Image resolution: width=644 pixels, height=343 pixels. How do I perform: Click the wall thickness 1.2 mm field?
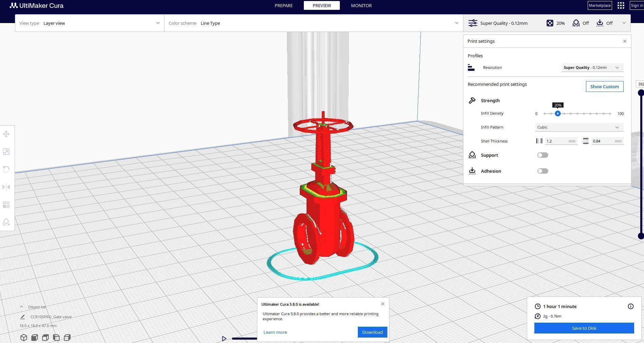tap(561, 141)
